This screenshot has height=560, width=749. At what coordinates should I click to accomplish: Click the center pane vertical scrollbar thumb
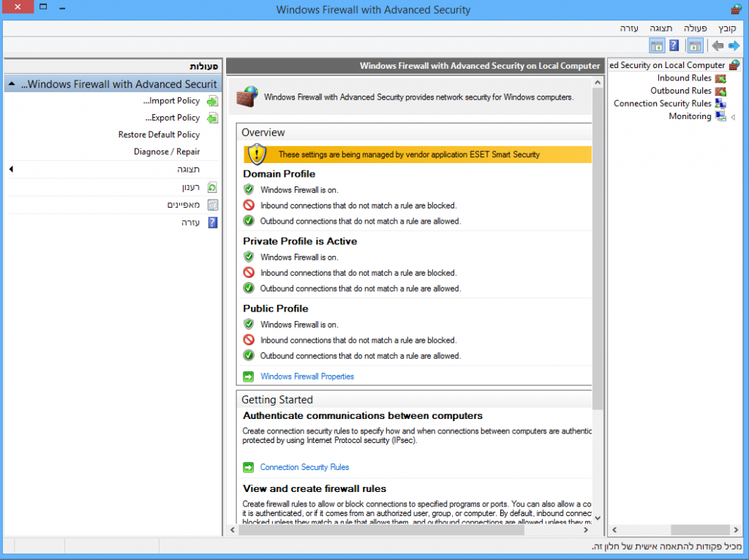(597, 249)
